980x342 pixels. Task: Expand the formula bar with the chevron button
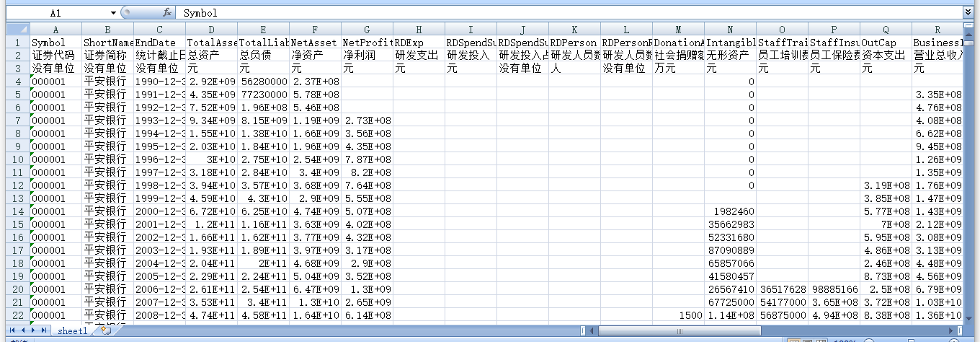968,13
